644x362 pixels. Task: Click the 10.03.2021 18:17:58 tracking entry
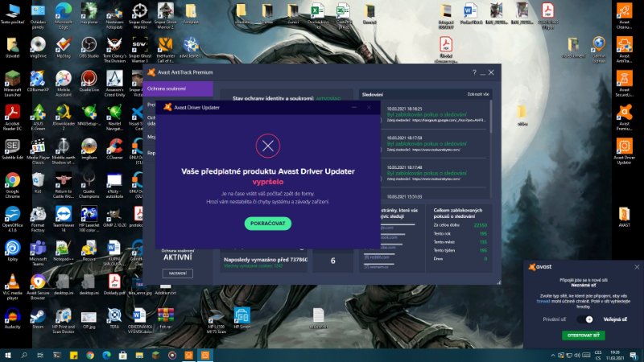click(436, 144)
